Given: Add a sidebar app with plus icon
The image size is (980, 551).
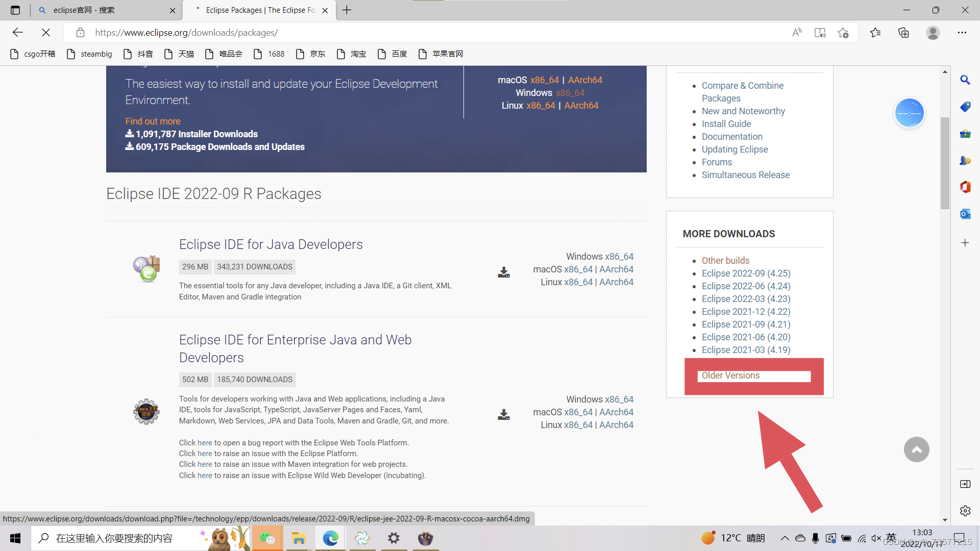Looking at the screenshot, I should tap(965, 243).
